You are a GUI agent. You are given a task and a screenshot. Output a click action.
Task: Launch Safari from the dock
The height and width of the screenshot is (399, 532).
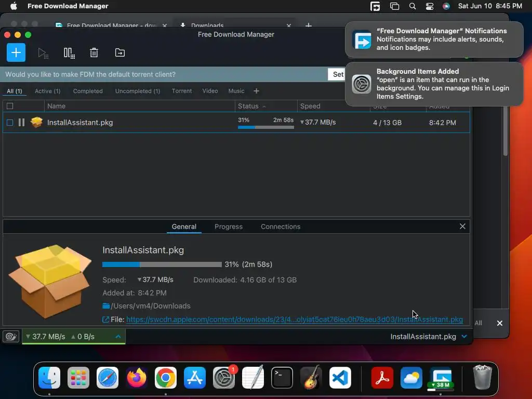click(x=108, y=378)
